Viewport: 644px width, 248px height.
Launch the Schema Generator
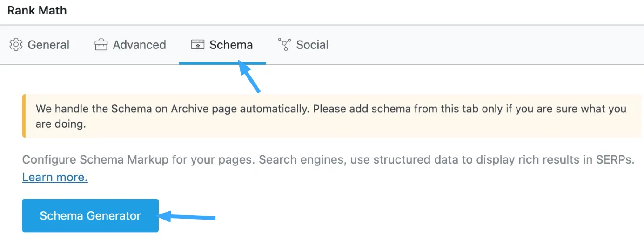point(90,215)
